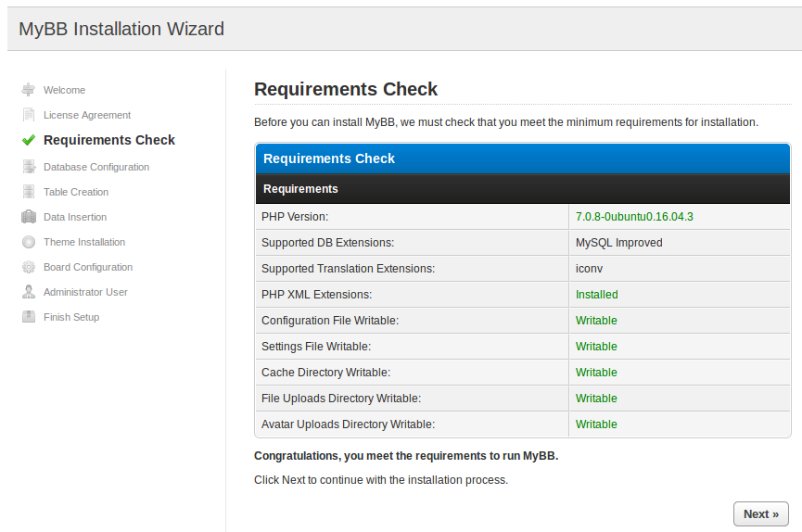Image resolution: width=802 pixels, height=532 pixels.
Task: Click Writable value for Cache Directory
Action: pyautogui.click(x=596, y=373)
